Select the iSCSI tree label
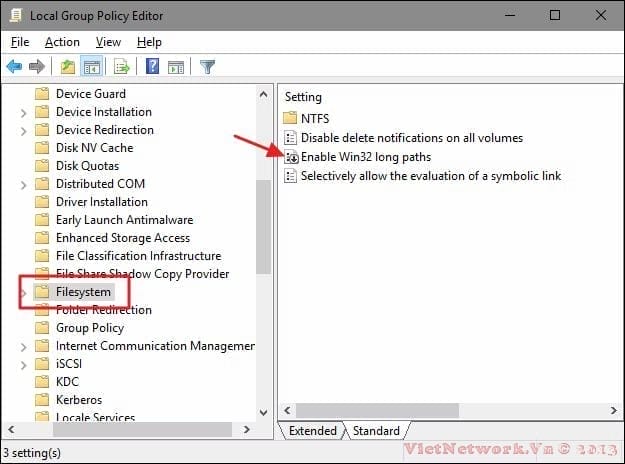This screenshot has width=625, height=464. pyautogui.click(x=69, y=364)
